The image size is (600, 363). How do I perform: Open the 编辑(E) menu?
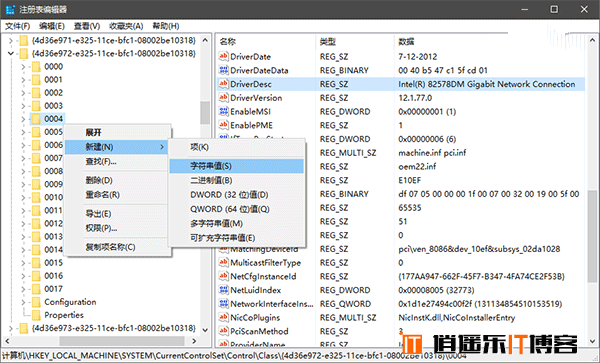(x=52, y=26)
